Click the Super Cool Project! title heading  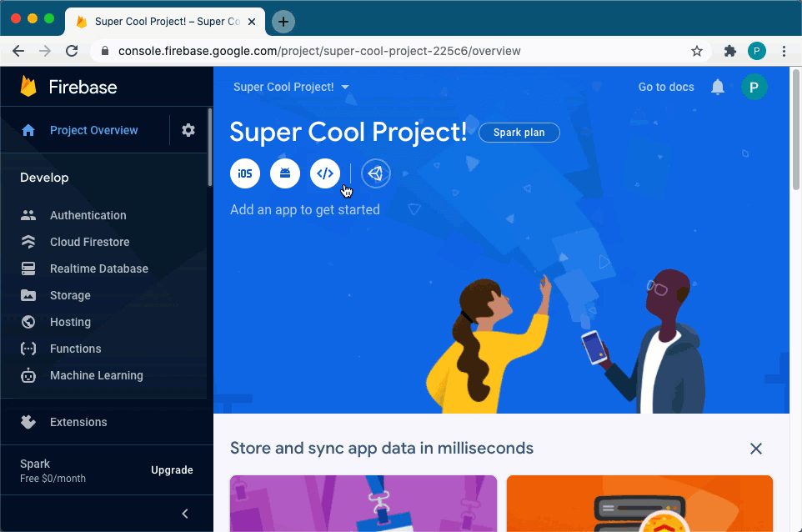[348, 132]
